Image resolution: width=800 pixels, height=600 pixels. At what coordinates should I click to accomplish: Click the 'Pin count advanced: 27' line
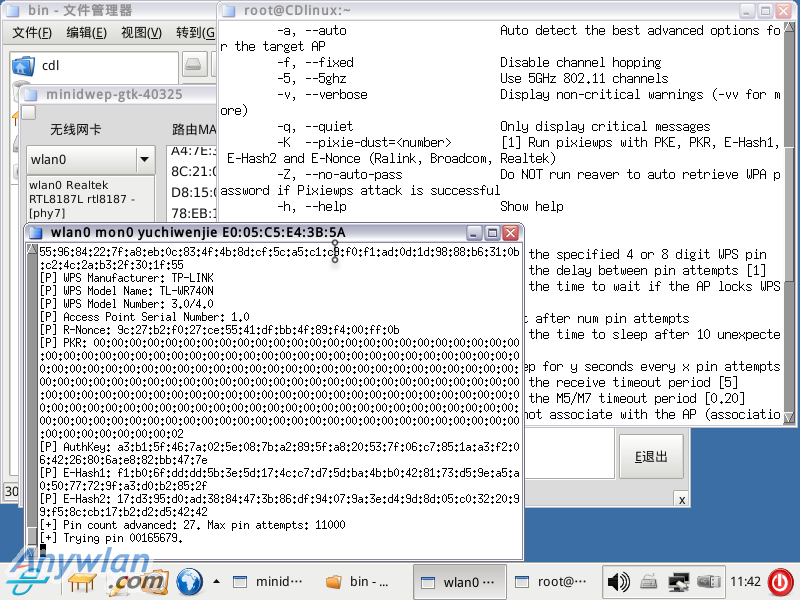click(192, 525)
